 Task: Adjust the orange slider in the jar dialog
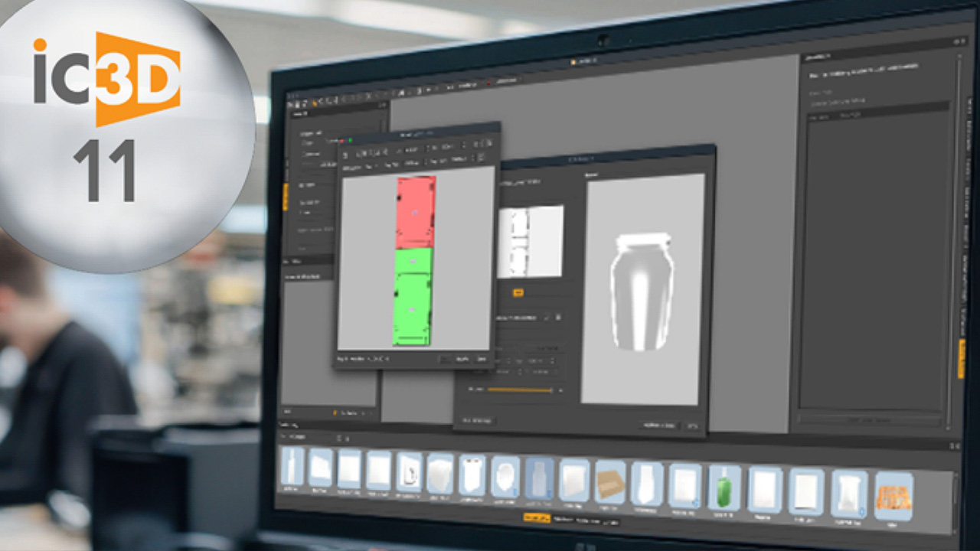click(x=520, y=390)
